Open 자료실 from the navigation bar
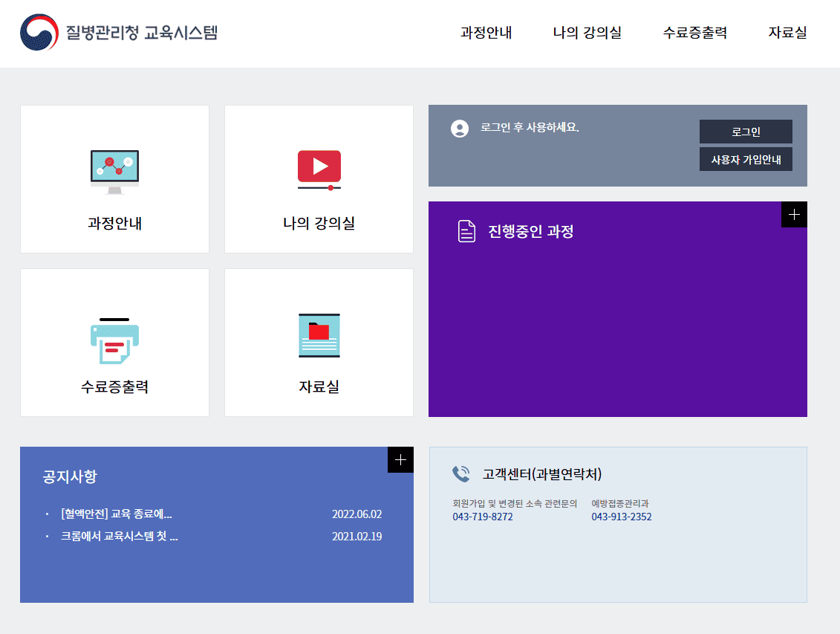The image size is (840, 634). (x=787, y=33)
